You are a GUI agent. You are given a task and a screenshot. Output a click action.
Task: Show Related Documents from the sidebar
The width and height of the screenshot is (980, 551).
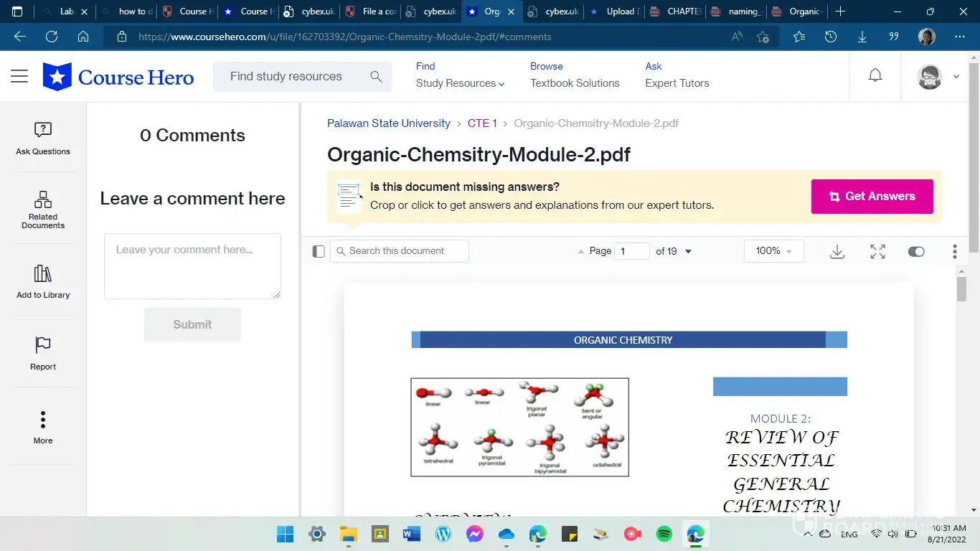point(43,209)
